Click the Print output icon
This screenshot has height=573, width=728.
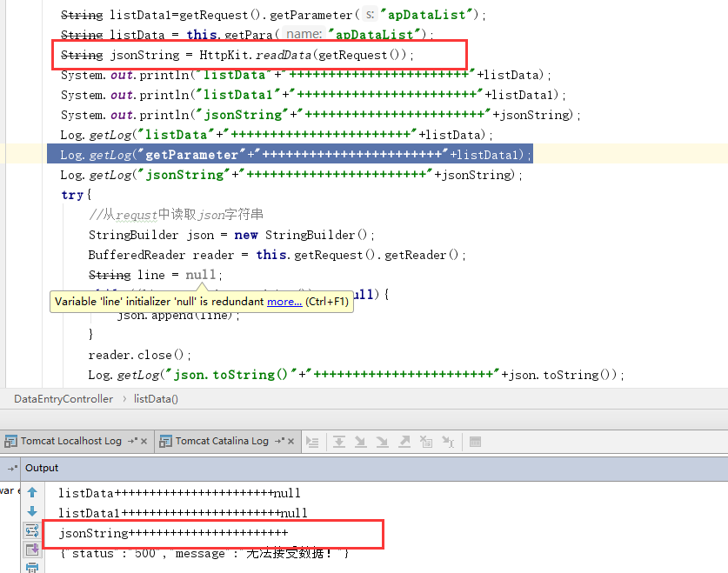click(32, 568)
